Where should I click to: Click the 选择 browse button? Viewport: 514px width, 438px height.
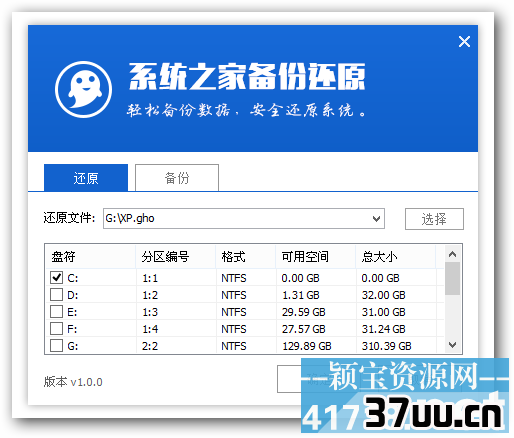tap(434, 219)
